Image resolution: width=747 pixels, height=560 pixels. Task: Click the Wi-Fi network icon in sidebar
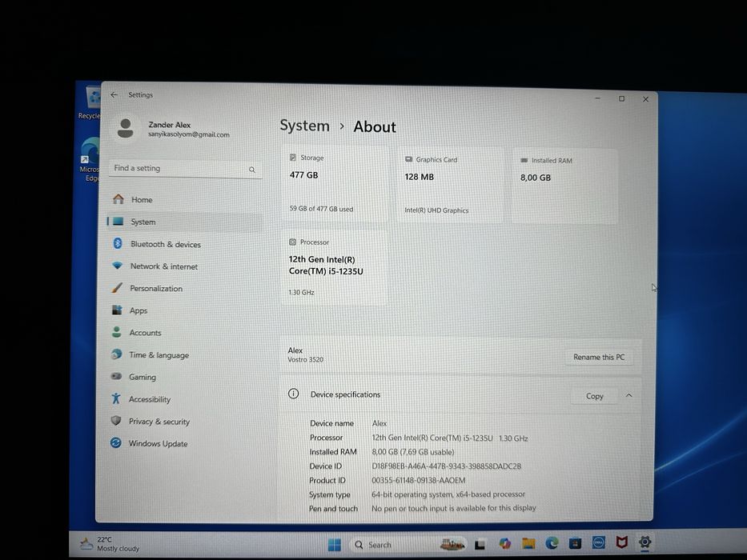point(117,266)
